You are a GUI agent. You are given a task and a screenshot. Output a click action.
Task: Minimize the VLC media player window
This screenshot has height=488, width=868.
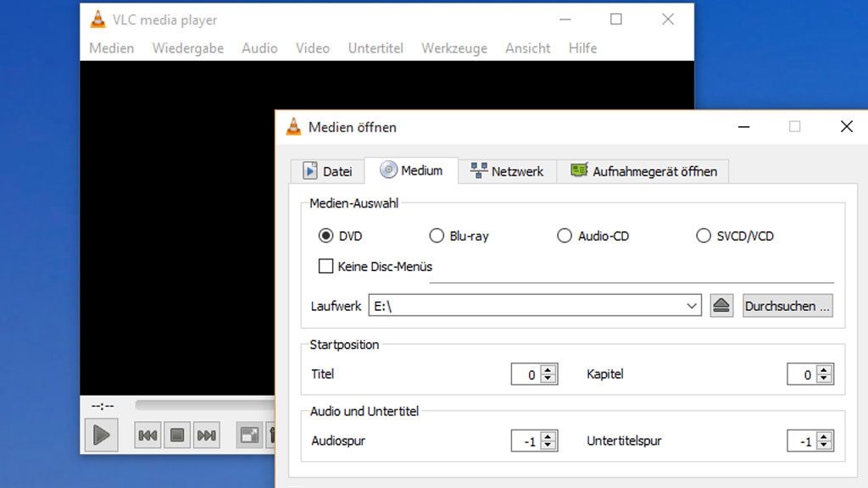coord(565,19)
